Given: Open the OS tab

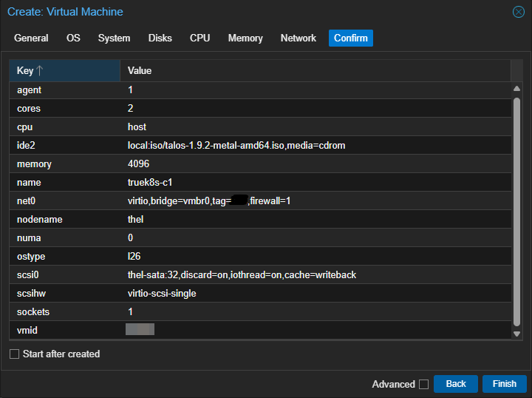Looking at the screenshot, I should pos(73,38).
